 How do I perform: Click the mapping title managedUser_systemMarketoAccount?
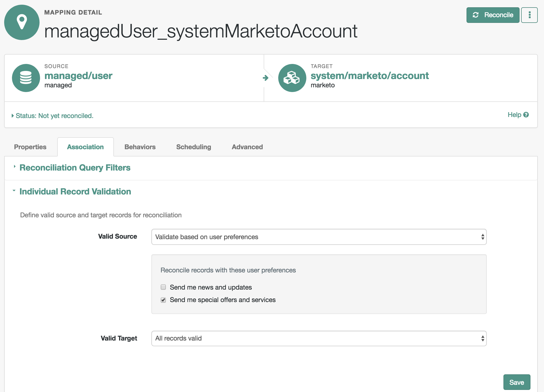pos(201,31)
